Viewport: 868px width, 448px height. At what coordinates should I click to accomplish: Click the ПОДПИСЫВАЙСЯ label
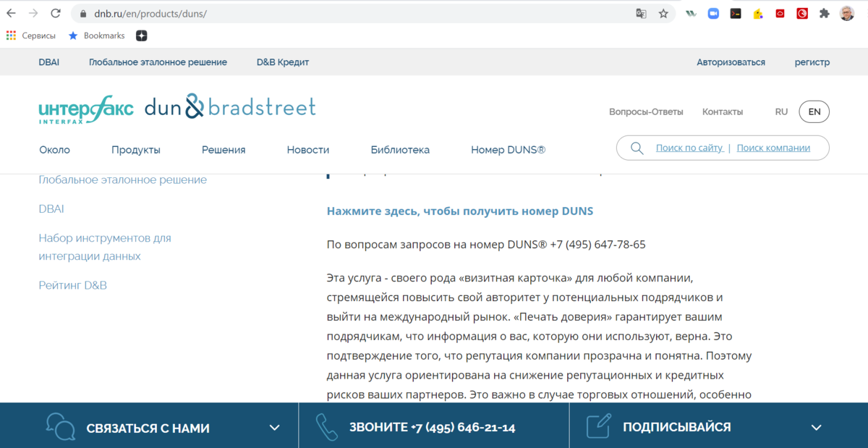pyautogui.click(x=676, y=427)
